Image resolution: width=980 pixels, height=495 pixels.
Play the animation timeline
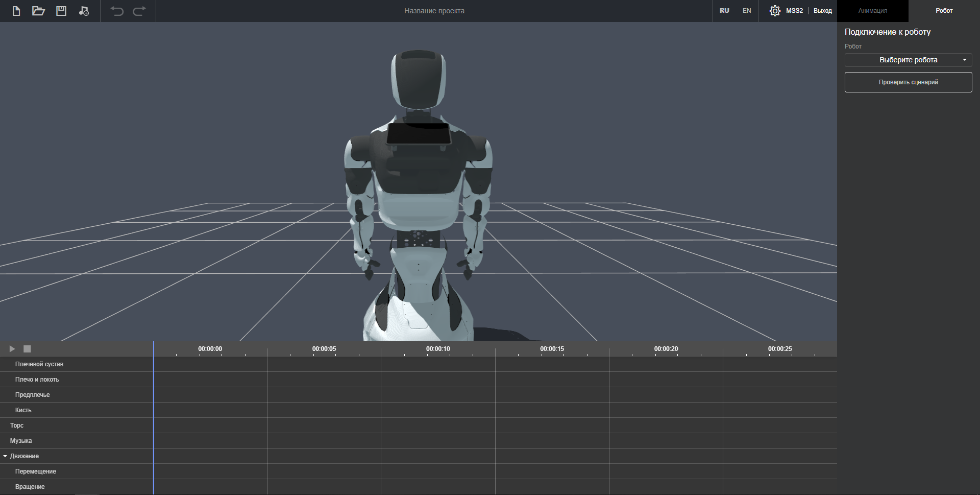[x=12, y=349]
